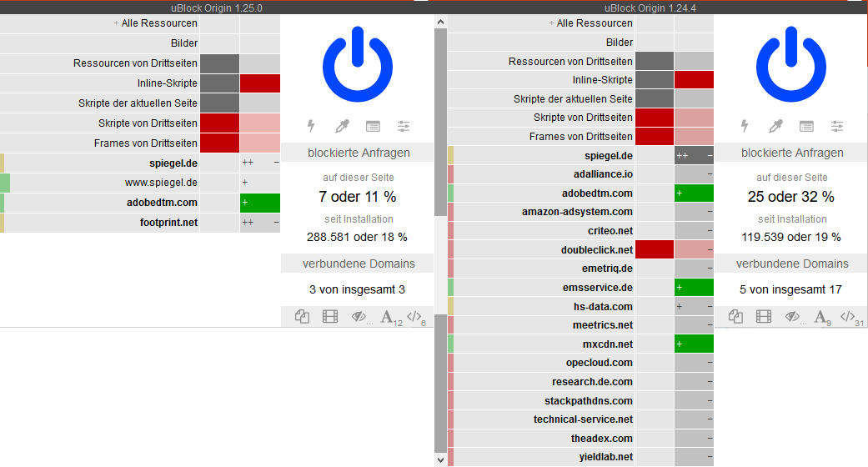Screen dimensions: 868x467
Task: Click green emsservice.de rule cell
Action: point(694,288)
